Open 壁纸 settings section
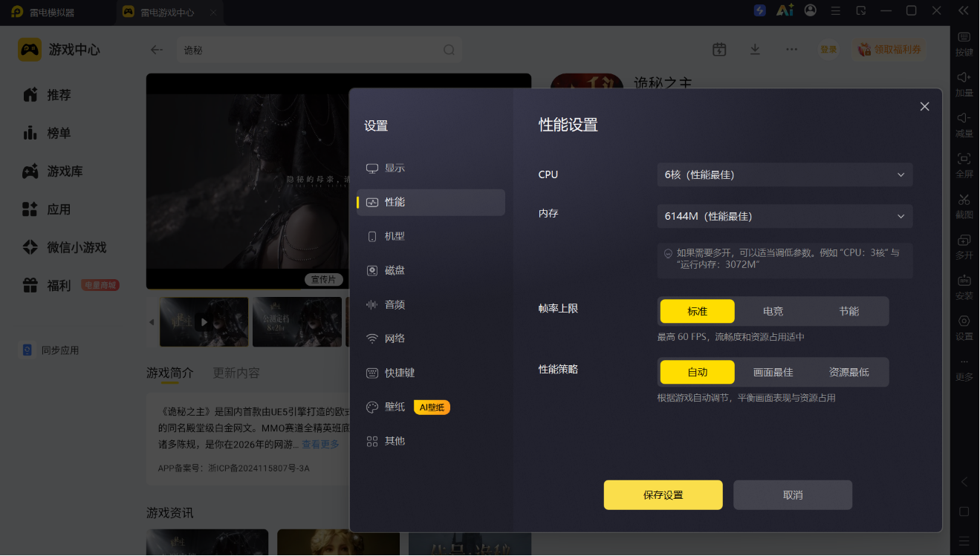980x556 pixels. tap(431, 408)
